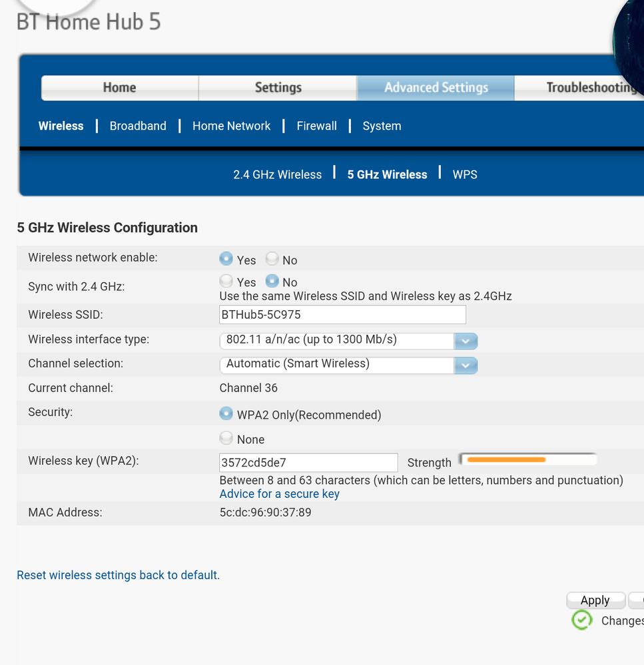Set Wireless network enable to Yes

coord(226,258)
